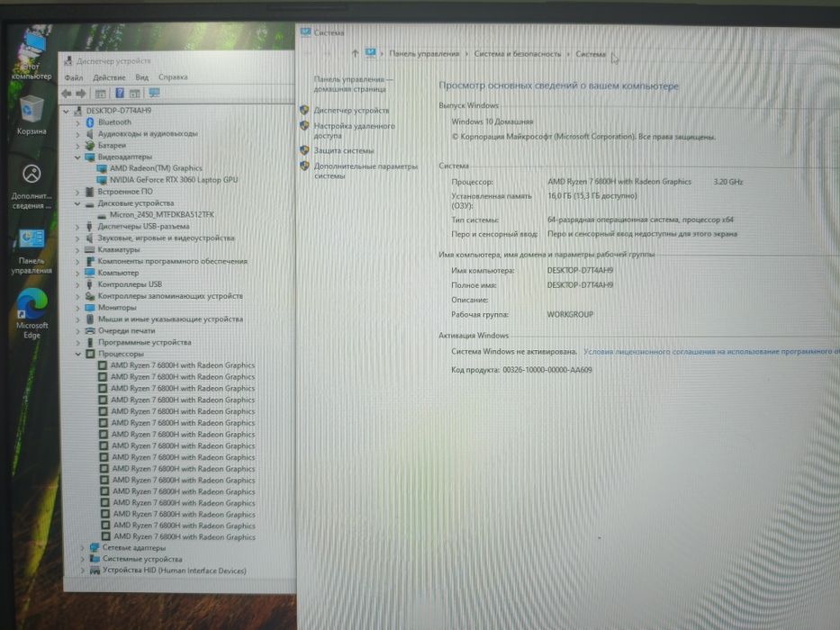Click the Micron_2450 disk drive icon
840x630 pixels.
coord(102,215)
